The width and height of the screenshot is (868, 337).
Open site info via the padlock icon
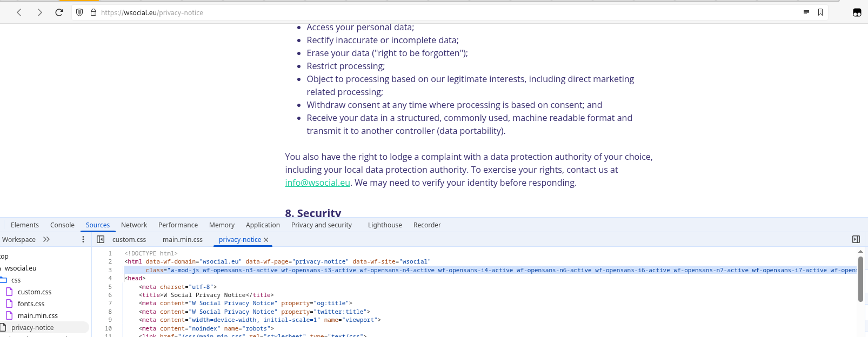[93, 12]
